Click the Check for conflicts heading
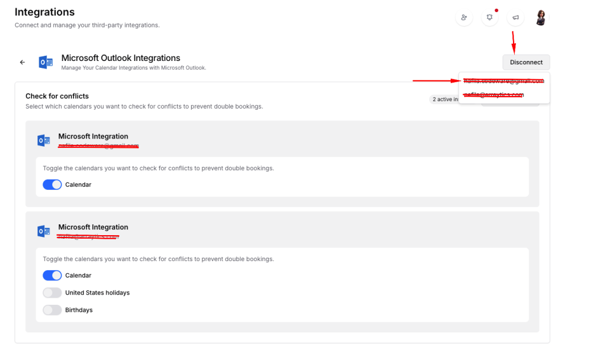589x364 pixels. [x=57, y=96]
